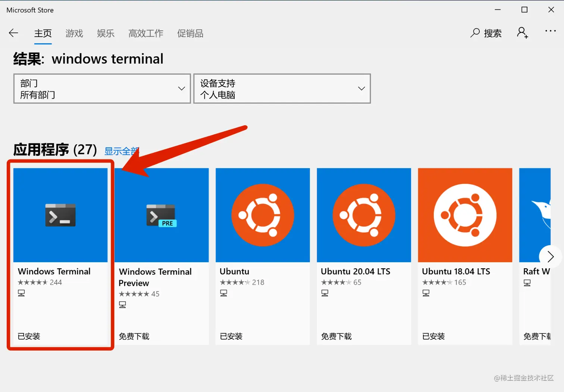Image resolution: width=564 pixels, height=392 pixels.
Task: Click the Windows Terminal app title
Action: (x=54, y=271)
